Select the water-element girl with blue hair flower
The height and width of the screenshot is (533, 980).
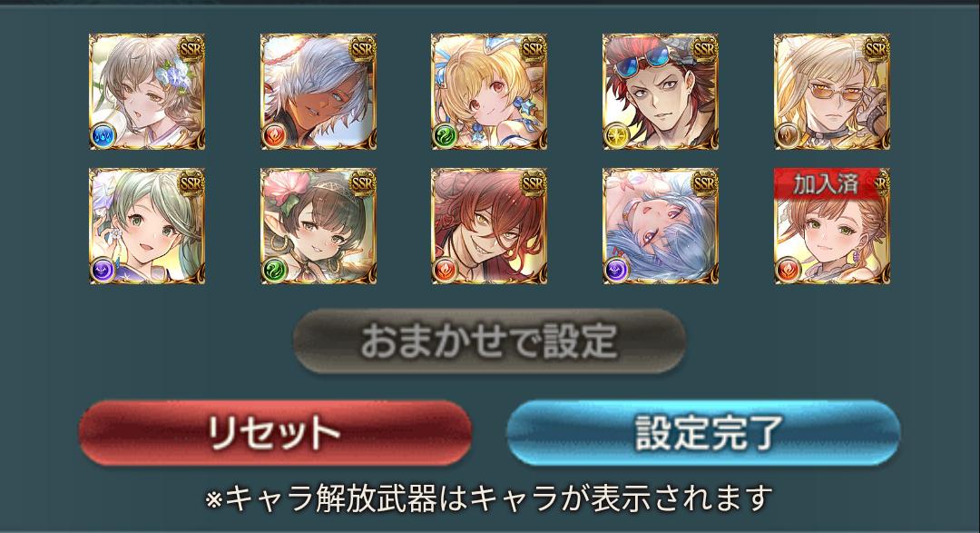147,92
